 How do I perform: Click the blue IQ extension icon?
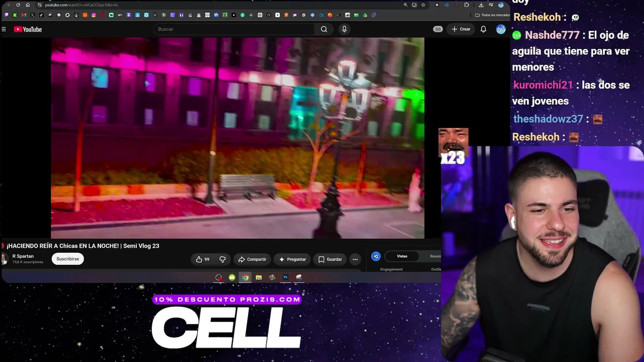click(376, 256)
